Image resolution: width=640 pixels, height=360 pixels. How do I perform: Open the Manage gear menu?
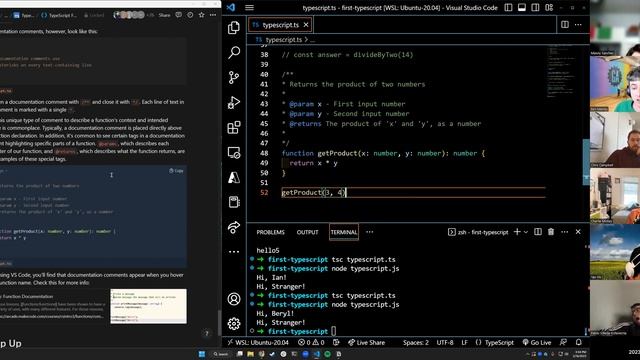(234, 324)
